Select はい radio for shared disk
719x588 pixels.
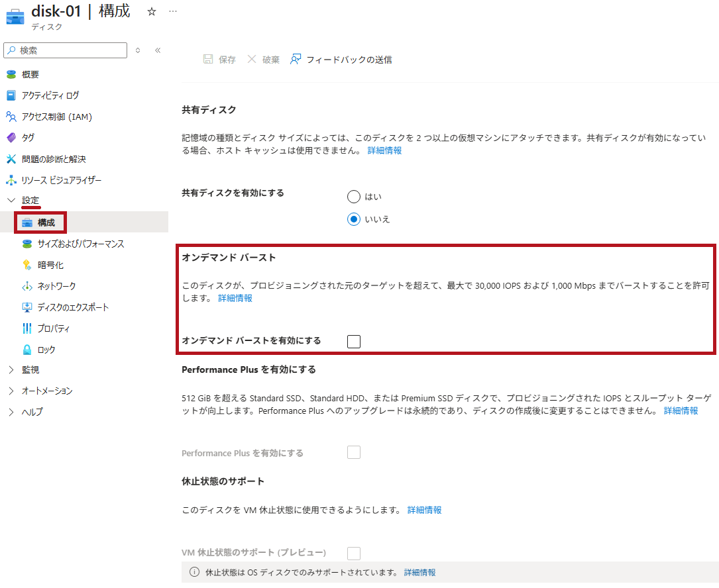[354, 197]
